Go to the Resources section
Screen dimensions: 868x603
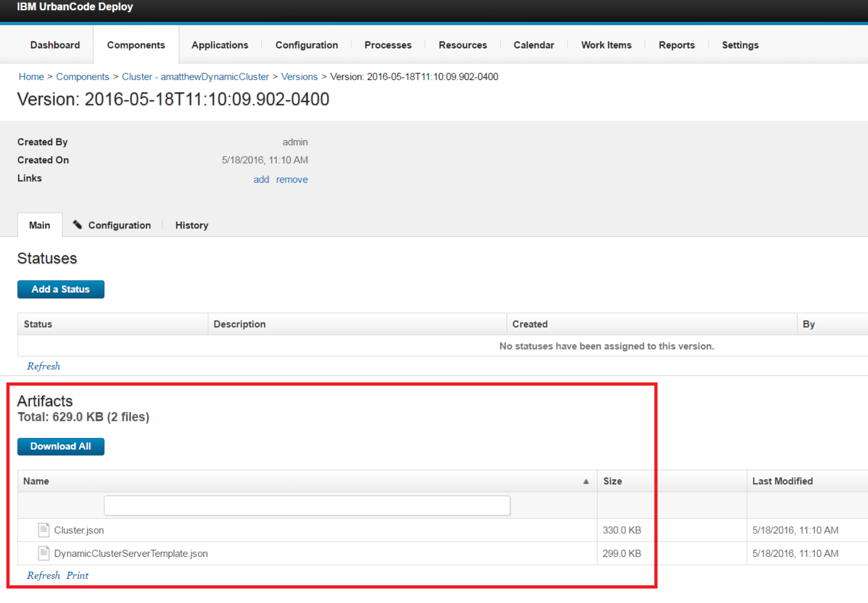pyautogui.click(x=463, y=45)
